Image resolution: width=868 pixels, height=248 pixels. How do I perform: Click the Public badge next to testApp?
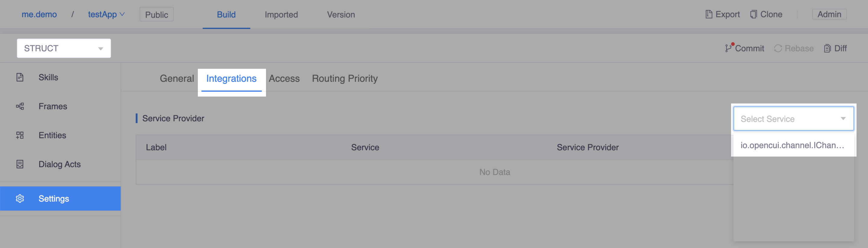click(156, 14)
